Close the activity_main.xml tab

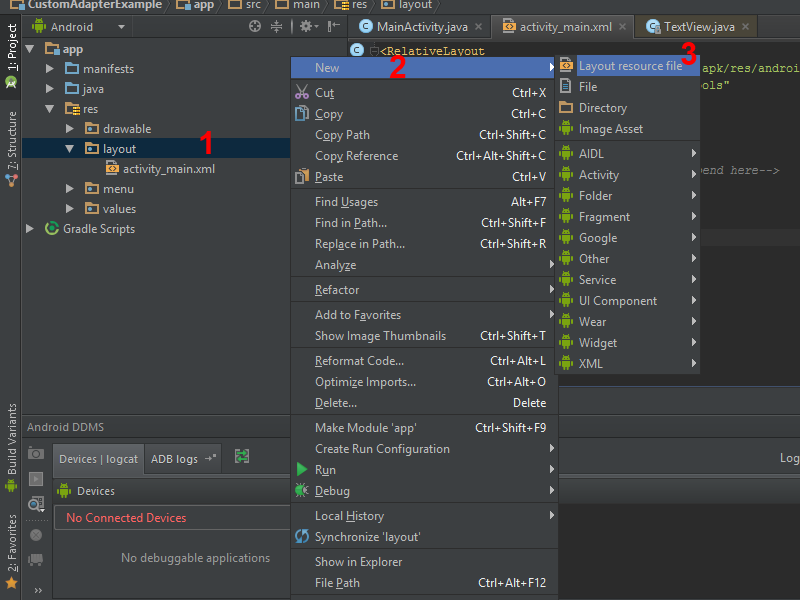pyautogui.click(x=622, y=27)
